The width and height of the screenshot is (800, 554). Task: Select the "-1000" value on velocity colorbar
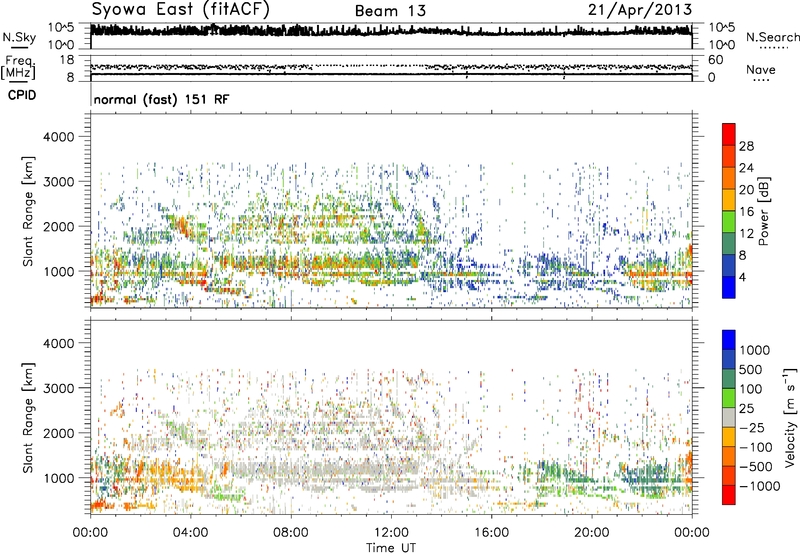[x=760, y=486]
